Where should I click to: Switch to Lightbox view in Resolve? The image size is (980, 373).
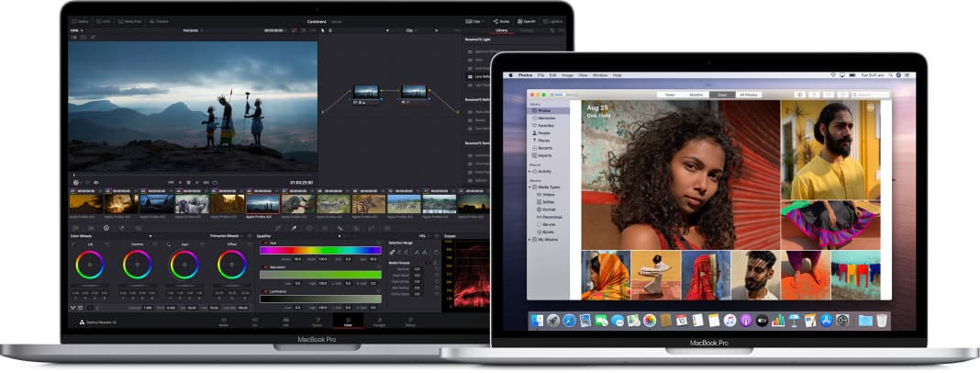point(553,21)
